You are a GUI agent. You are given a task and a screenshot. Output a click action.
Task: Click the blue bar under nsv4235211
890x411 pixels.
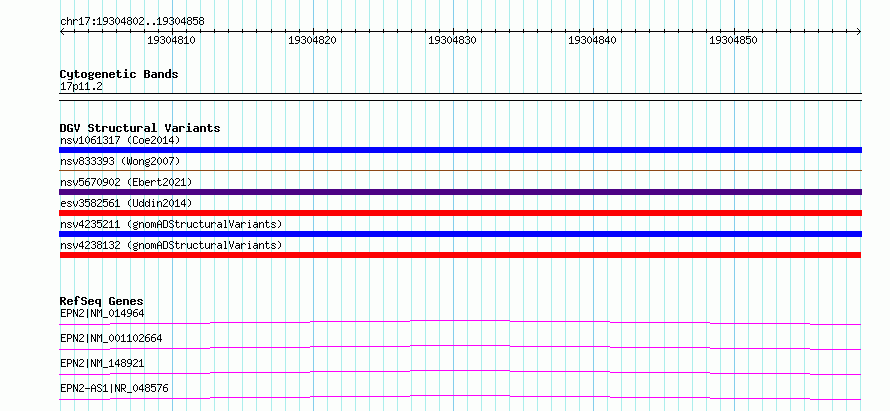point(460,234)
